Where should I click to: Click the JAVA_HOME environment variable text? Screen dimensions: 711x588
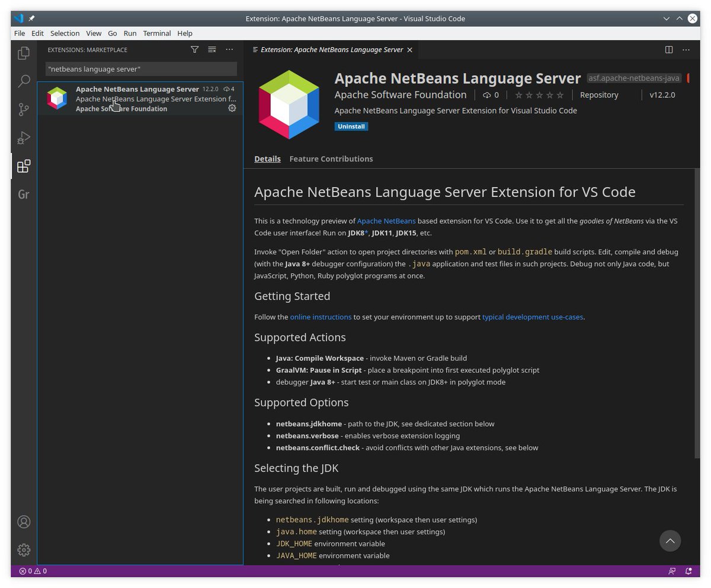click(x=333, y=555)
